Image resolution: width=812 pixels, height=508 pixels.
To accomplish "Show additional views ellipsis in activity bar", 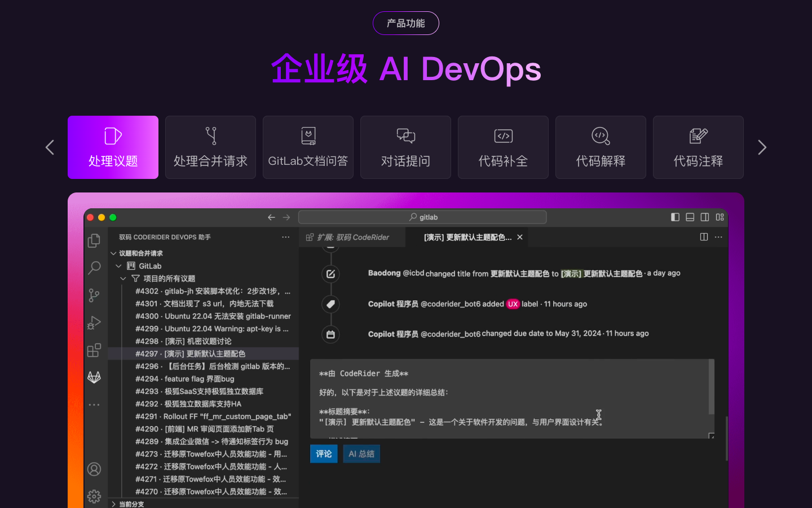I will click(94, 405).
